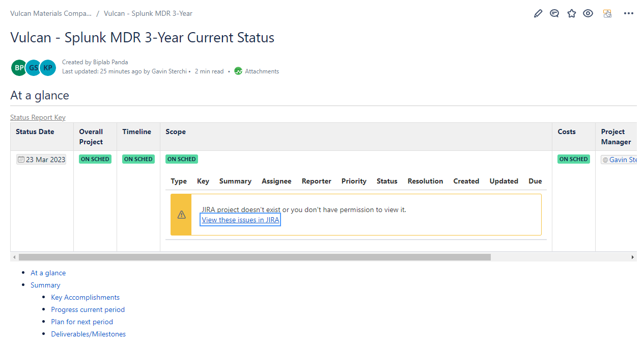Jump to Key Accomplishments link
The width and height of the screenshot is (644, 339).
85,297
